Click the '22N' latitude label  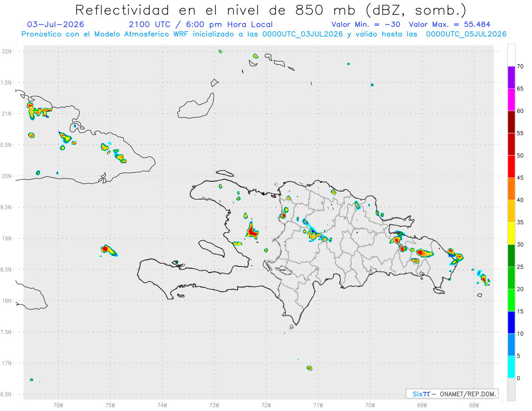[x=7, y=51]
